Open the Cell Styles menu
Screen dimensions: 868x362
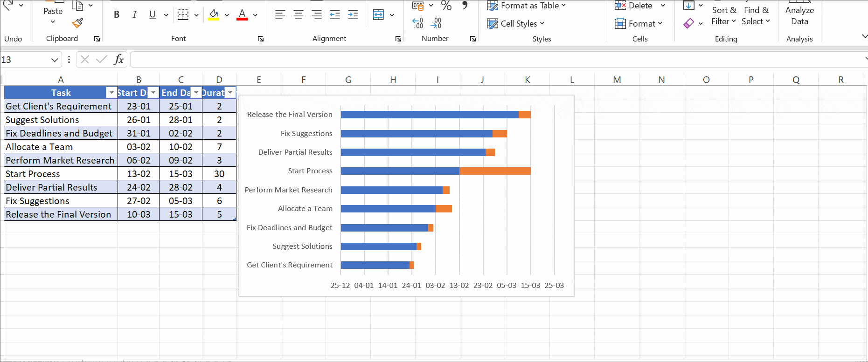click(516, 23)
